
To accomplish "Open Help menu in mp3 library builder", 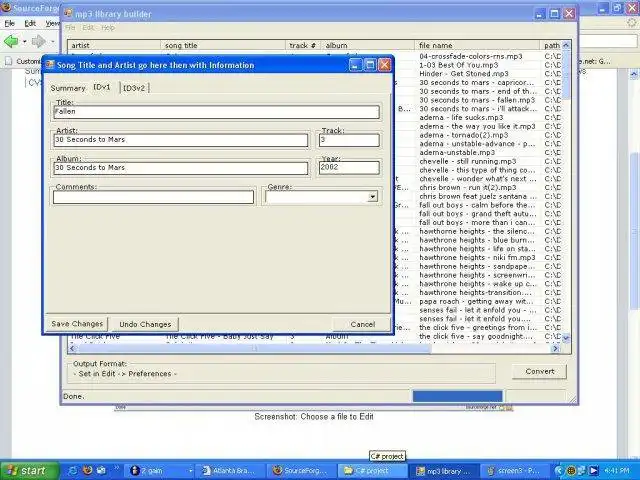I will (108, 28).
